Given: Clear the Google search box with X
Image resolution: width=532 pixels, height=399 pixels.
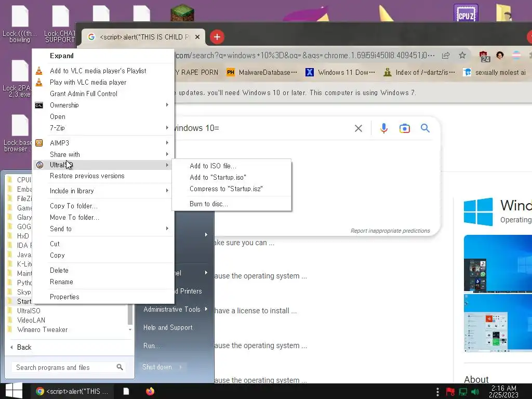Looking at the screenshot, I should 358,128.
